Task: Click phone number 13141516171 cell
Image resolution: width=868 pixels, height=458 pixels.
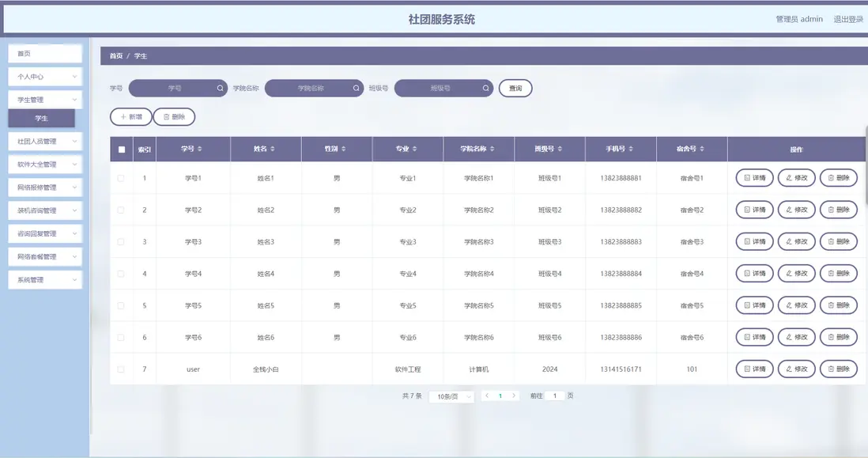Action: tap(621, 369)
